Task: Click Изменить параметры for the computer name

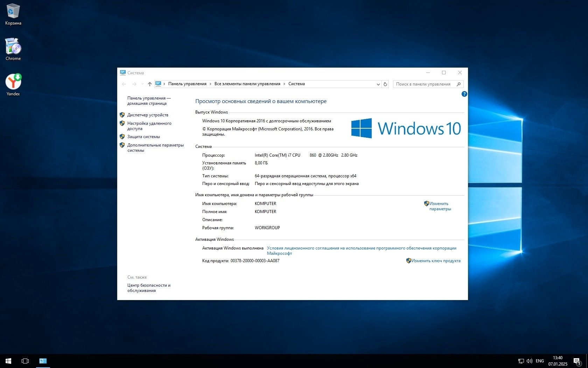Action: (x=440, y=206)
